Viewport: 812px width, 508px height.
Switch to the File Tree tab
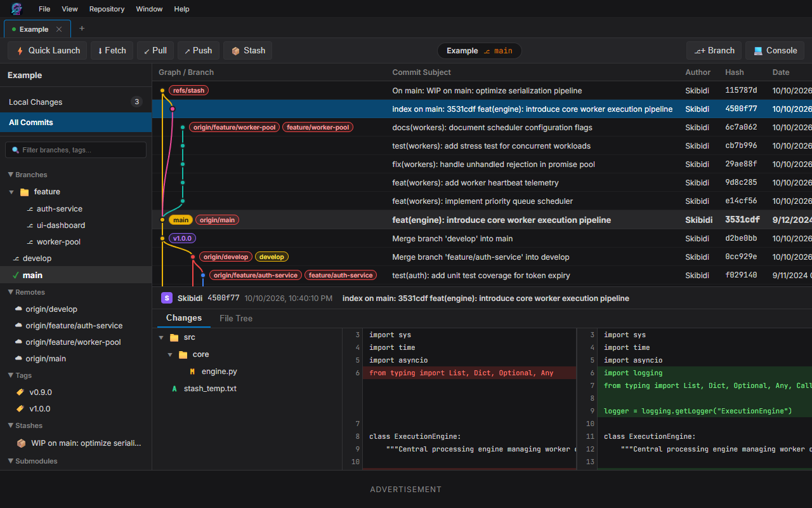[x=236, y=318]
